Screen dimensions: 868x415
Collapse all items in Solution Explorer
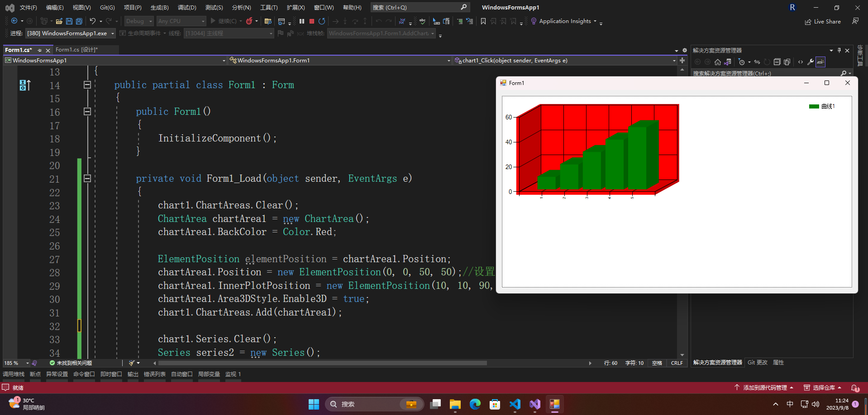(x=777, y=62)
